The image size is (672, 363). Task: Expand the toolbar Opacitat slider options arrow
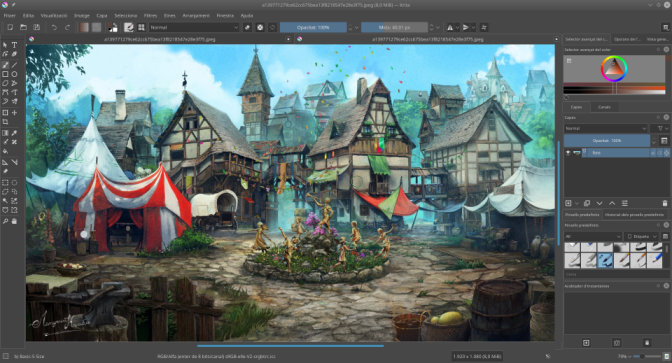(356, 27)
